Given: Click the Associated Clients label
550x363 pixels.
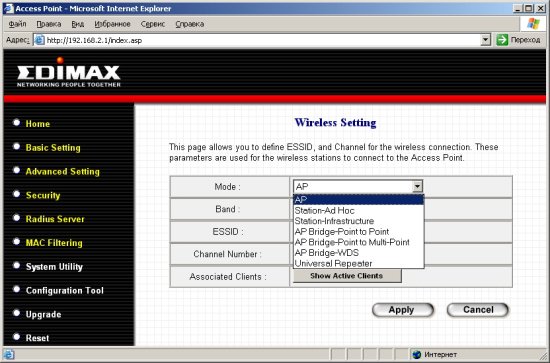Looking at the screenshot, I should tap(228, 276).
